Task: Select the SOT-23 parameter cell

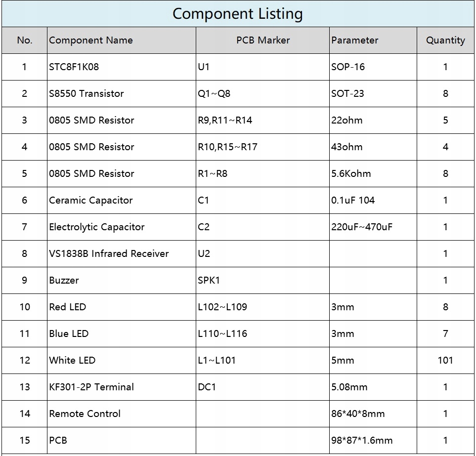Action: tap(347, 94)
